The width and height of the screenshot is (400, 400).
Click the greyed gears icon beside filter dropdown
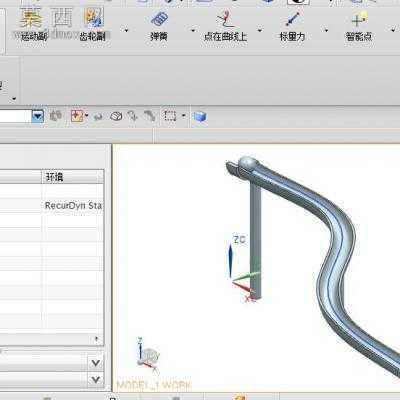pyautogui.click(x=56, y=116)
